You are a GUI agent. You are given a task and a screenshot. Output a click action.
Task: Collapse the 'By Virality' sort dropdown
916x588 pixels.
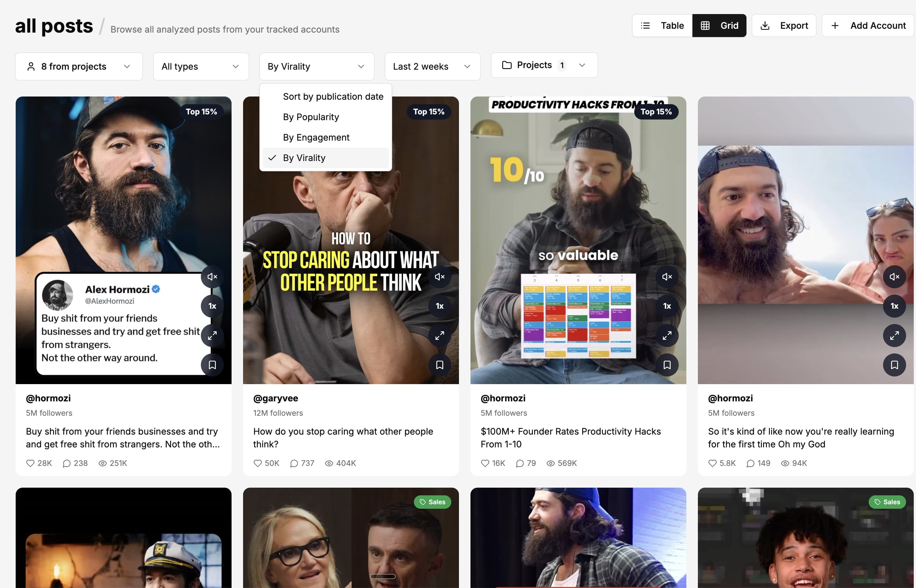click(317, 66)
